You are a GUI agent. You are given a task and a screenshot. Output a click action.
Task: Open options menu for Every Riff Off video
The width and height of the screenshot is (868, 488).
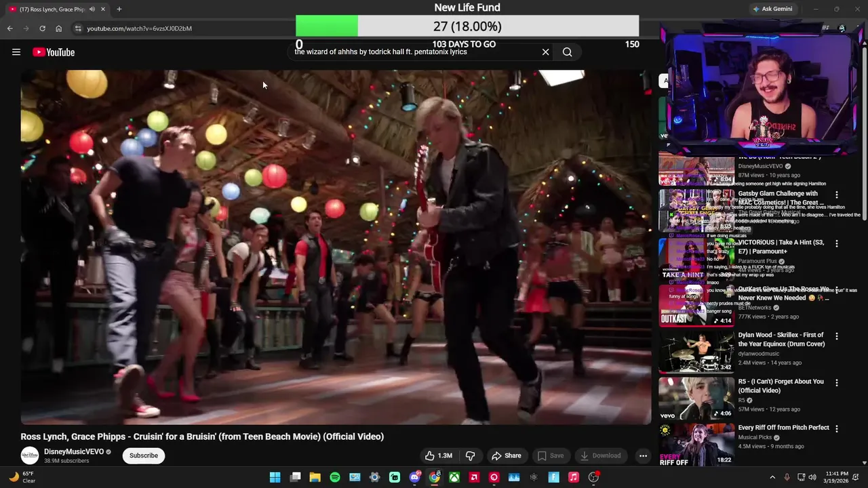click(837, 429)
